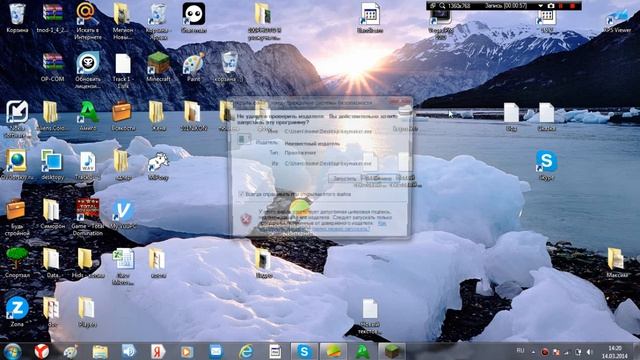The width and height of the screenshot is (640, 360).
Task: Stop recording with the red recorder button
Action: click(x=573, y=6)
